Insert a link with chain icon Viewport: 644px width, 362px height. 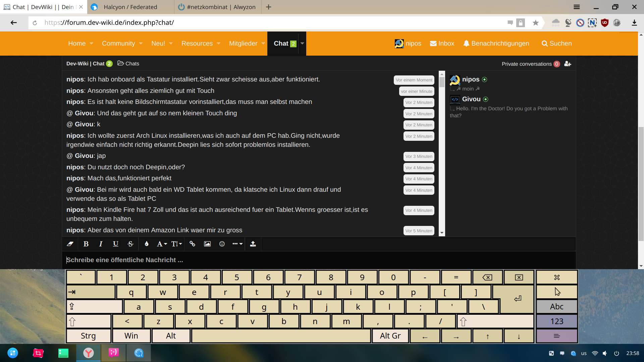coord(192,244)
